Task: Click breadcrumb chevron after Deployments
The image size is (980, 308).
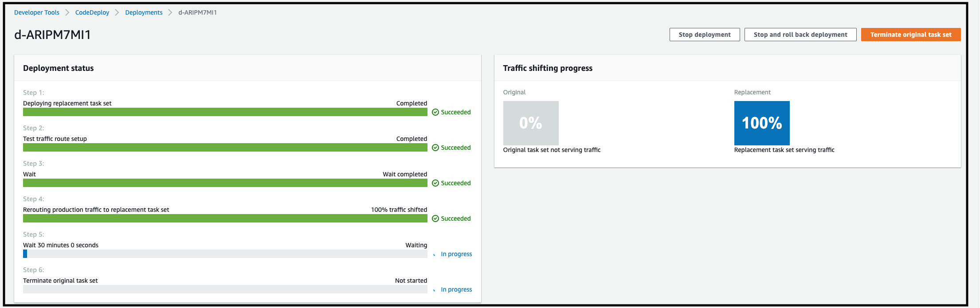Action: click(x=170, y=12)
